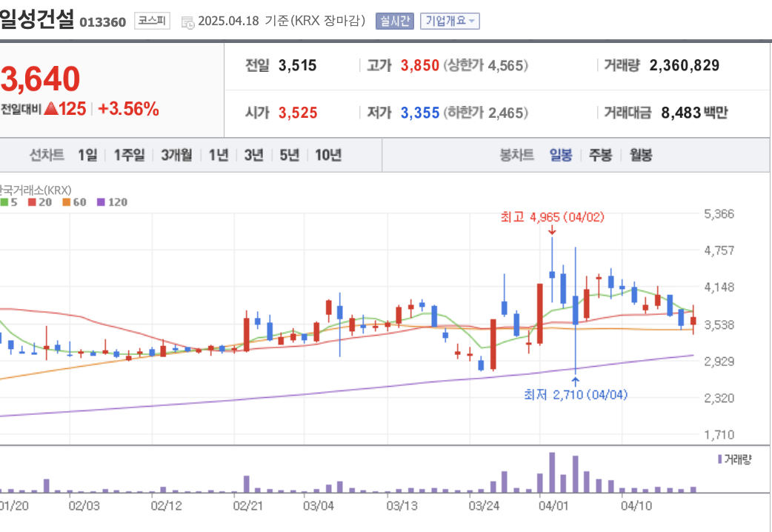Select the 1년 chart period tab
Screen dimensions: 772x532
pos(218,156)
